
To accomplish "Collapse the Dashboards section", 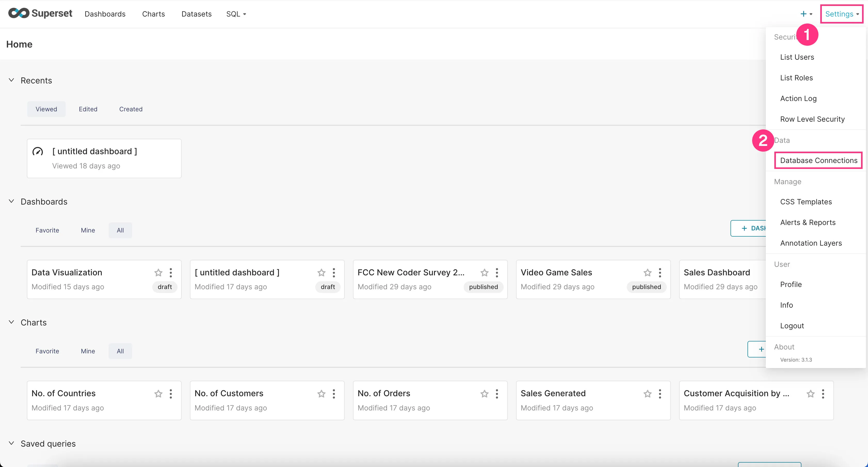I will 11,201.
